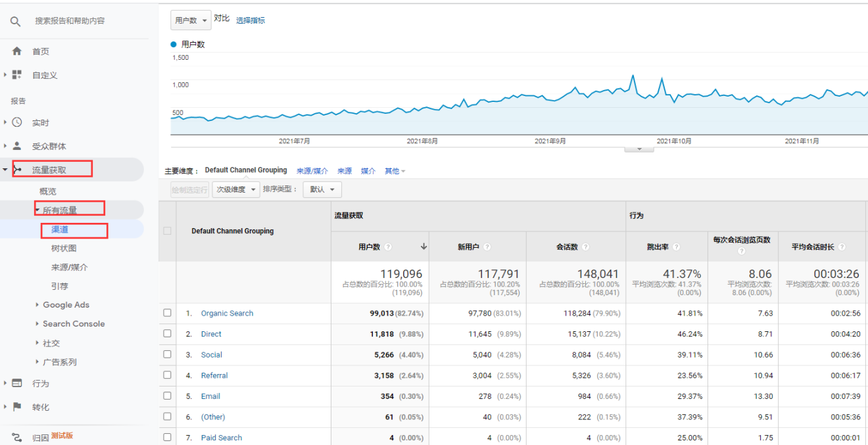Click help icon next to 跳出率
Viewport: 868px width, 445px height.
[675, 247]
